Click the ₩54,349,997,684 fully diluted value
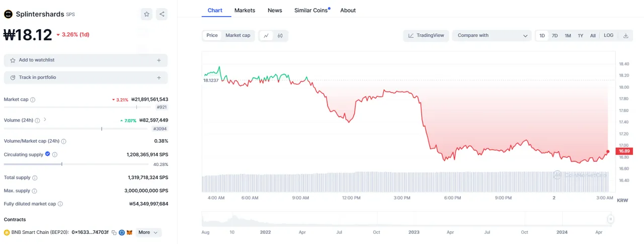 148,204
